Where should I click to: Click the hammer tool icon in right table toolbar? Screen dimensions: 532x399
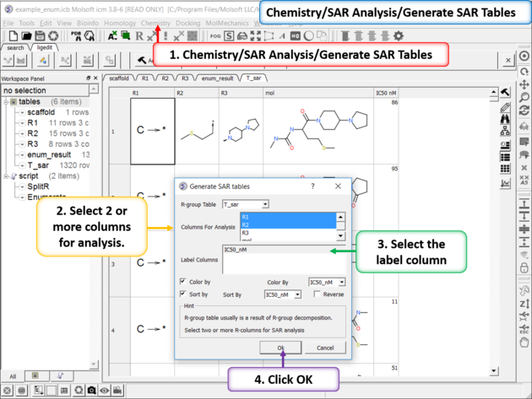[x=505, y=92]
